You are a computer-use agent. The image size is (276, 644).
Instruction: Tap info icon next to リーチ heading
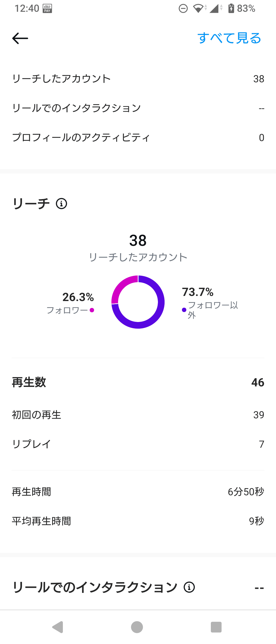62,204
